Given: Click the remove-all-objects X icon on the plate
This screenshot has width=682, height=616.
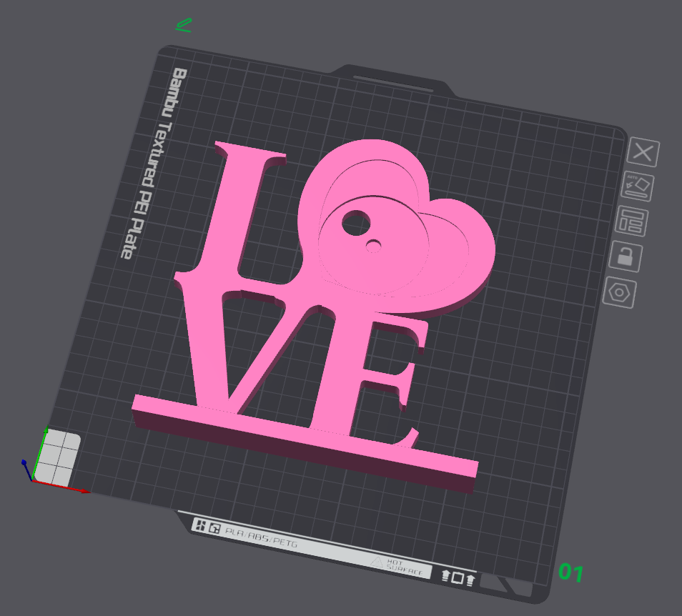Looking at the screenshot, I should point(643,151).
